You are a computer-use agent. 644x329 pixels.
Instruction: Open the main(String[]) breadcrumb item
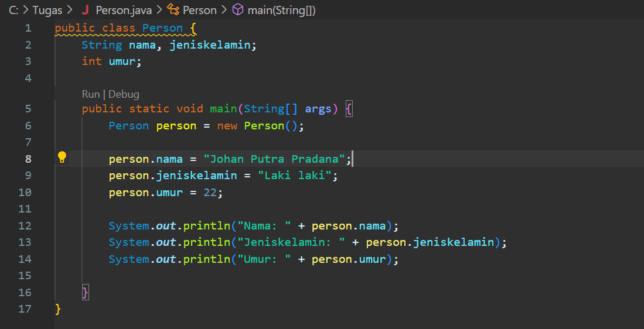tap(282, 11)
